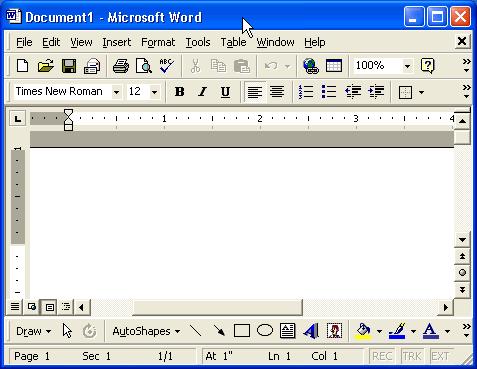Toggle Italic formatting
Image resolution: width=477 pixels, height=369 pixels.
point(202,92)
